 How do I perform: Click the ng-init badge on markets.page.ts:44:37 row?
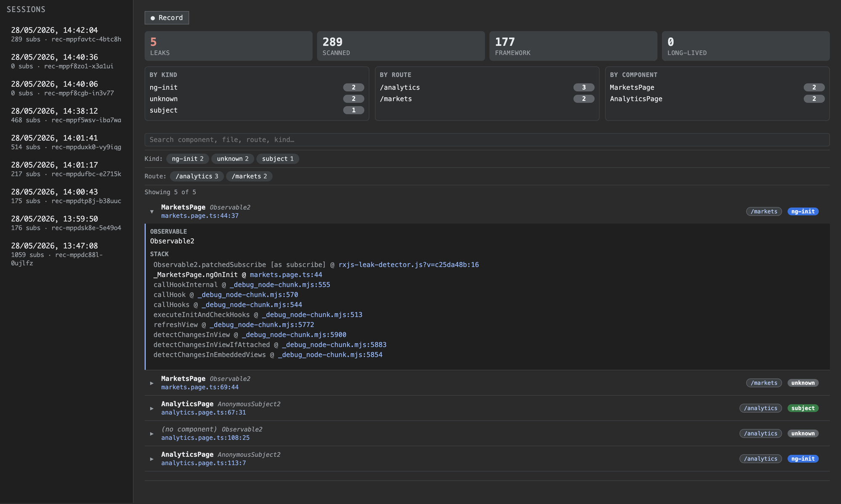[803, 211]
